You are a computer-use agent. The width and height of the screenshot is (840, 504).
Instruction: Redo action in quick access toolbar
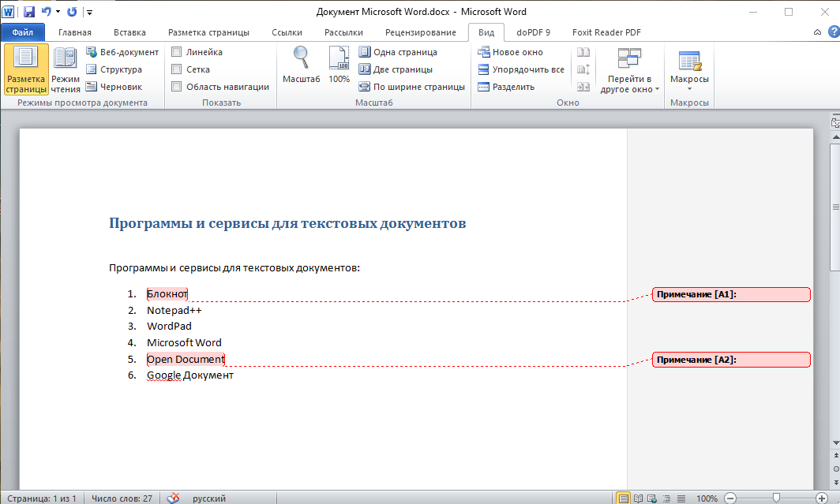[x=72, y=12]
